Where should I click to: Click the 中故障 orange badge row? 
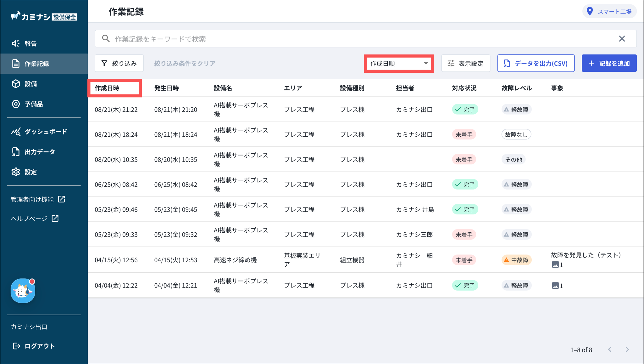point(516,260)
